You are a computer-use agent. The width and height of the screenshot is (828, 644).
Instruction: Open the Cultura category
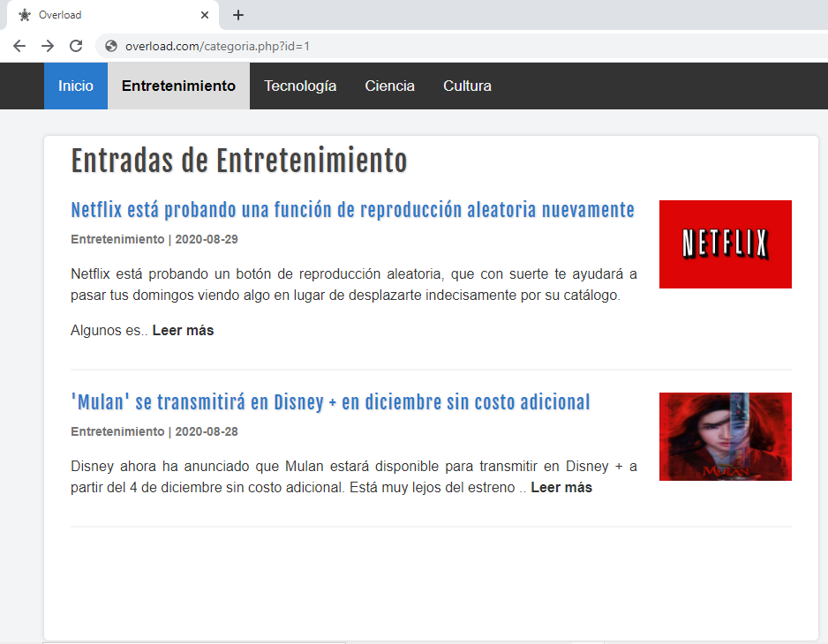[x=467, y=86]
